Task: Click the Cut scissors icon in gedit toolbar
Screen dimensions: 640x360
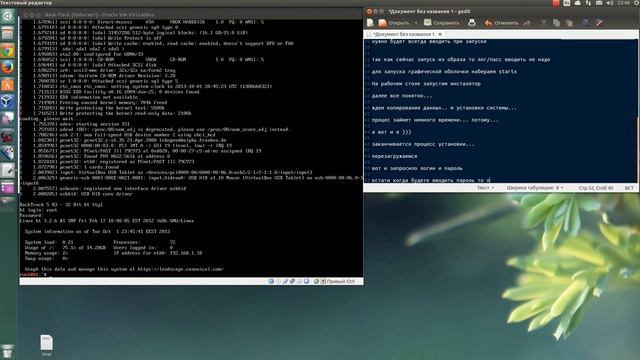Action: pyautogui.click(x=543, y=23)
